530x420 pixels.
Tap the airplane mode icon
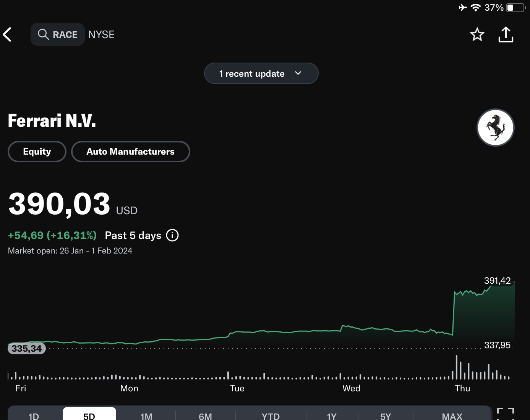pyautogui.click(x=463, y=8)
